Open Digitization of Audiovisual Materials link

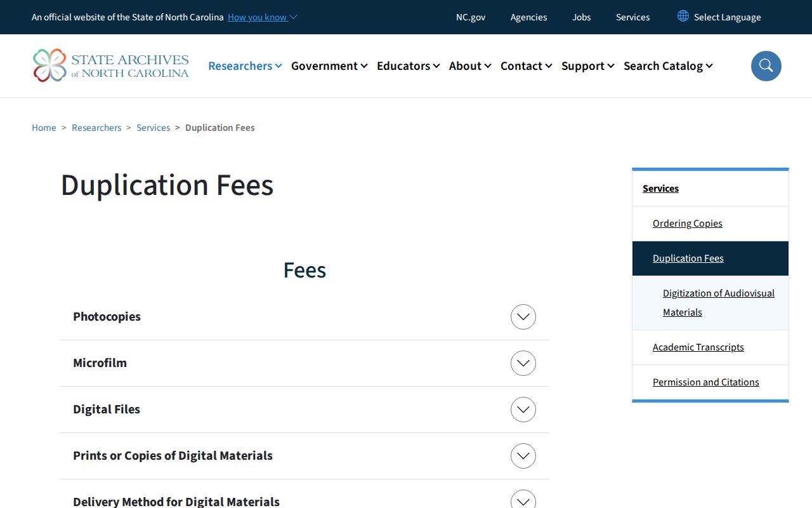[x=719, y=303]
